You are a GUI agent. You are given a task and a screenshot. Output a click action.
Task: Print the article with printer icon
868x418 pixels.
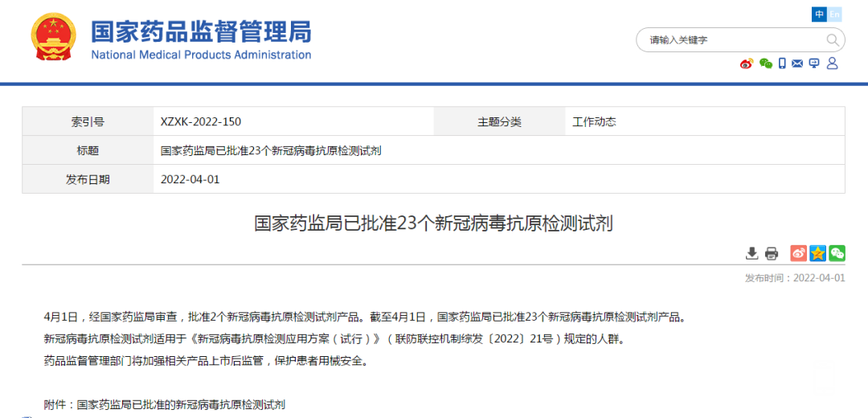pos(772,254)
